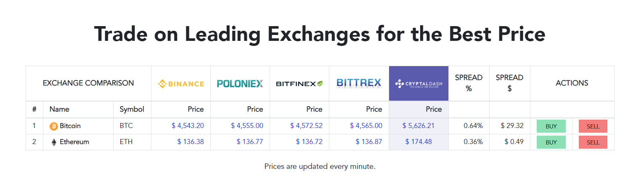
Task: Open Ethereum CryptalDash price $ 174.48
Action: coord(419,142)
